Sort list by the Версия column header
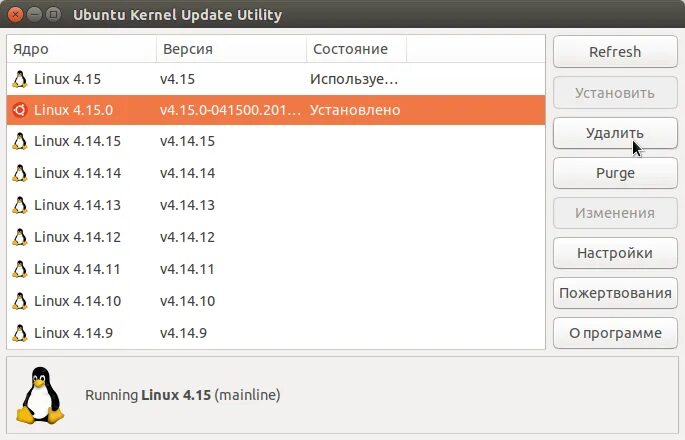 coord(232,49)
